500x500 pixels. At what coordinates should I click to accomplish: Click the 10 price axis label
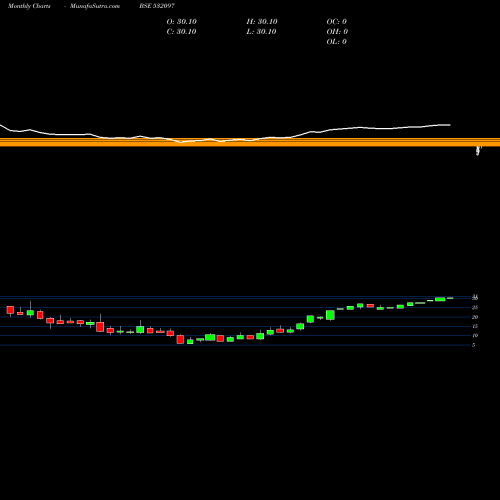tap(475, 336)
